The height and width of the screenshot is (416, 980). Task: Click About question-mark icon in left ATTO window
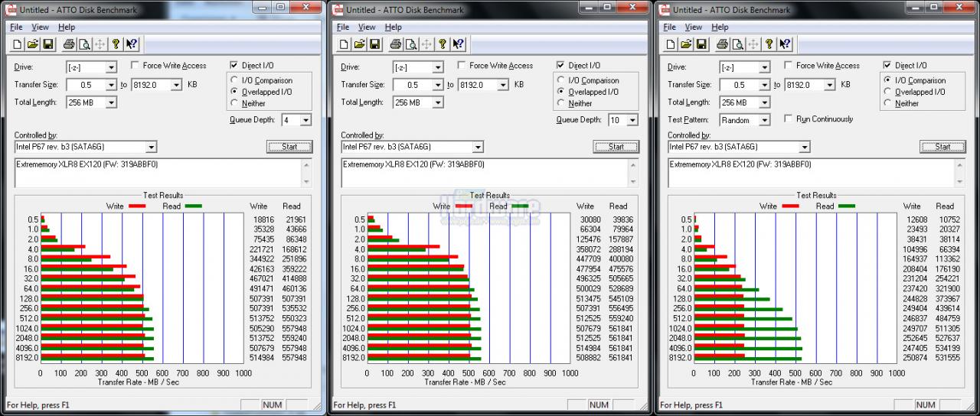116,44
